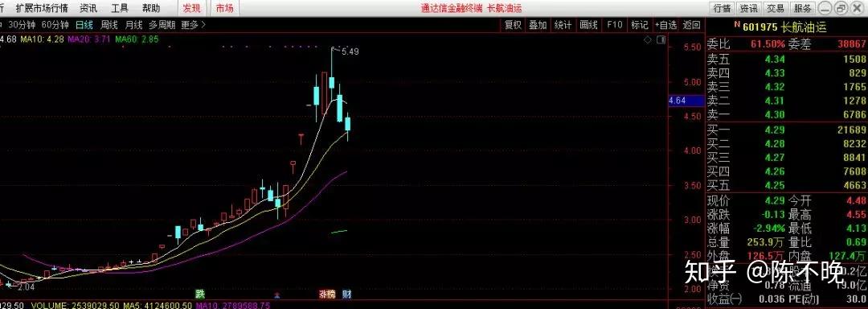The width and height of the screenshot is (868, 309).
Task: Open the 资讯 menu in menu bar
Action: coord(88,8)
